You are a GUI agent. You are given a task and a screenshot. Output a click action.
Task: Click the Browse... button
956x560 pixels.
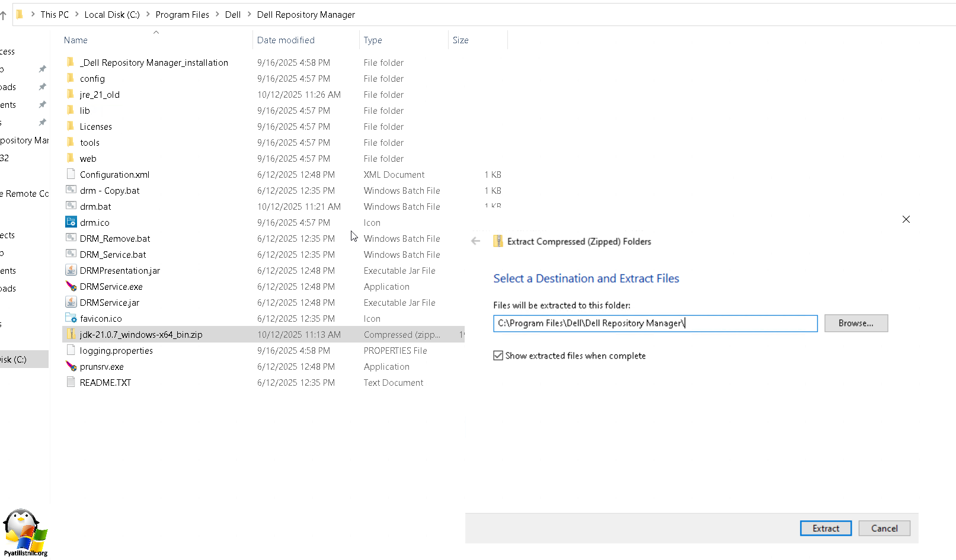click(x=855, y=323)
